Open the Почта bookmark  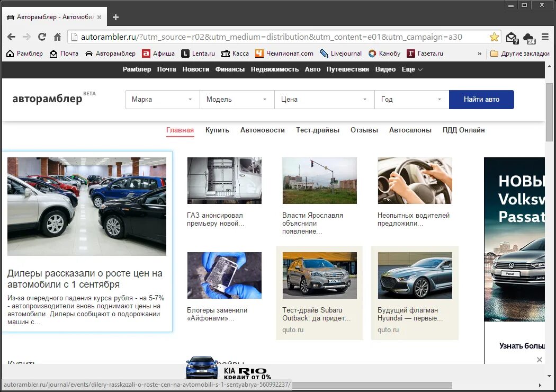pyautogui.click(x=64, y=54)
